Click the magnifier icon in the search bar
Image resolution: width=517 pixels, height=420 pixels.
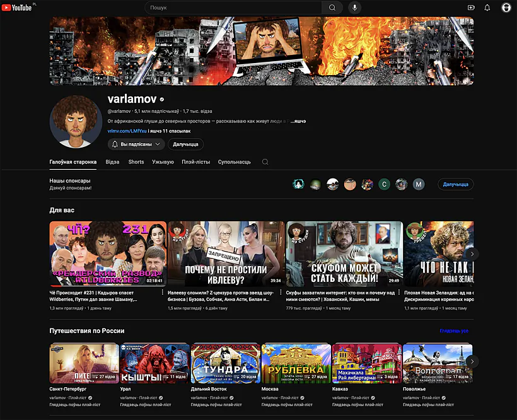click(332, 8)
